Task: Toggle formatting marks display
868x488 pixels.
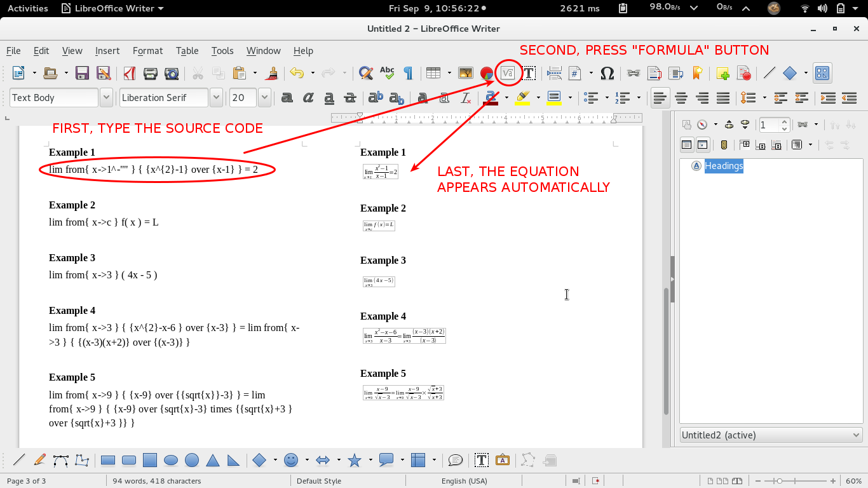Action: point(409,73)
